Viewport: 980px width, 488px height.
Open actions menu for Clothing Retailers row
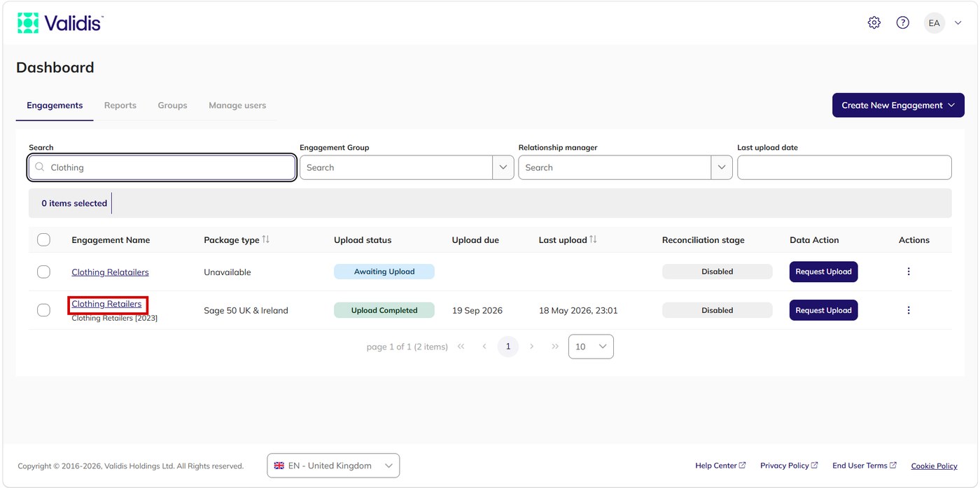(909, 310)
